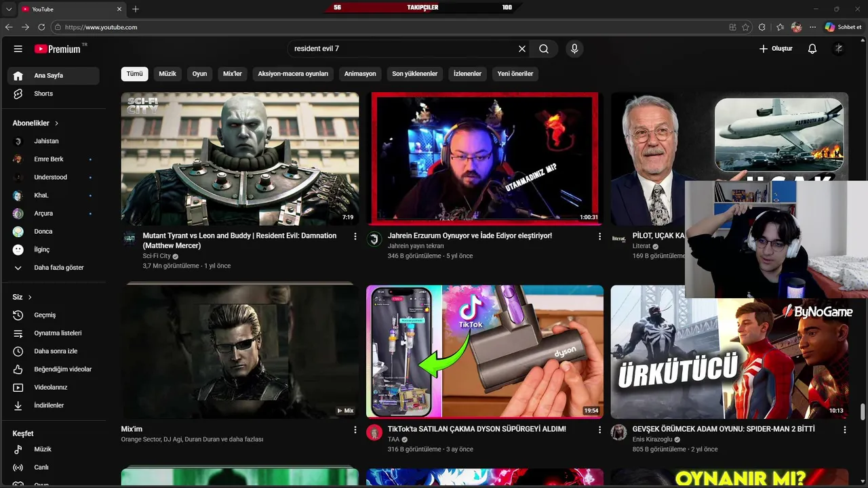Select the İzlenenler filter chip
The width and height of the screenshot is (868, 488).
pyautogui.click(x=467, y=74)
